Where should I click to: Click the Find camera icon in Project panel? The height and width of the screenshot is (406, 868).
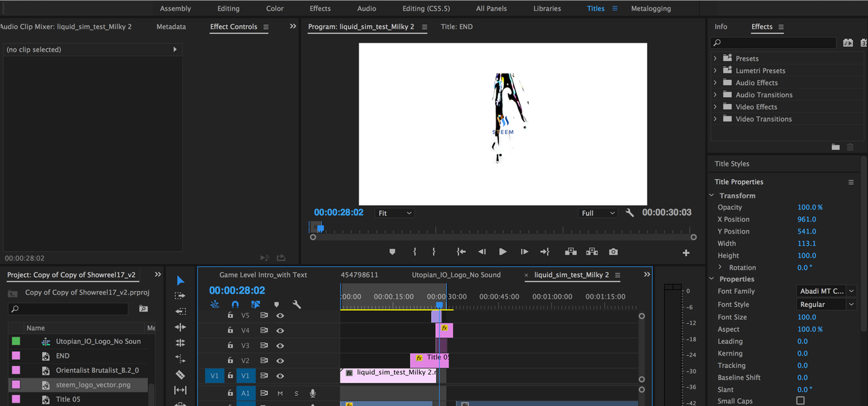(143, 309)
